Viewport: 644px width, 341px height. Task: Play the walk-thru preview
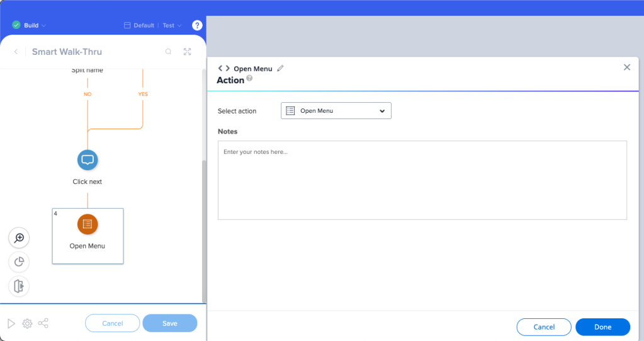click(x=11, y=323)
